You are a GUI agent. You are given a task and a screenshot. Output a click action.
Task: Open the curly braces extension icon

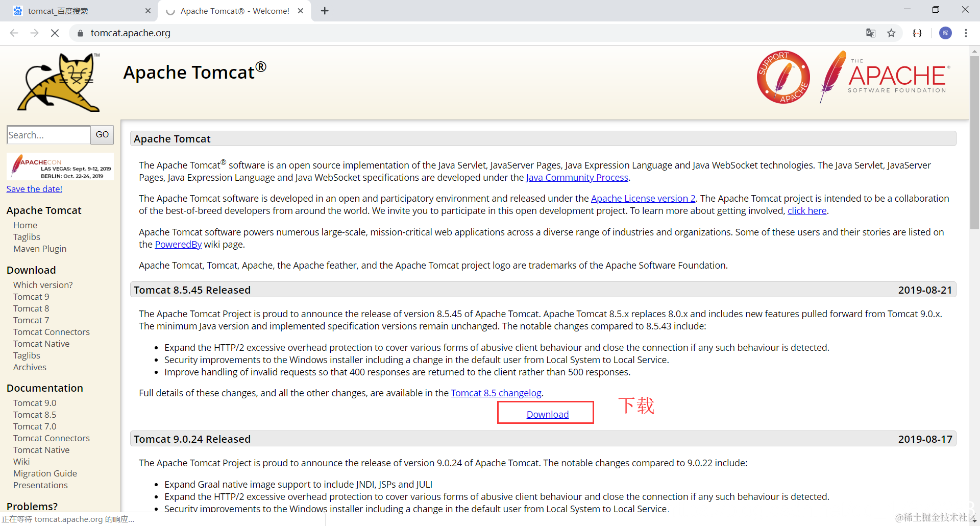917,33
